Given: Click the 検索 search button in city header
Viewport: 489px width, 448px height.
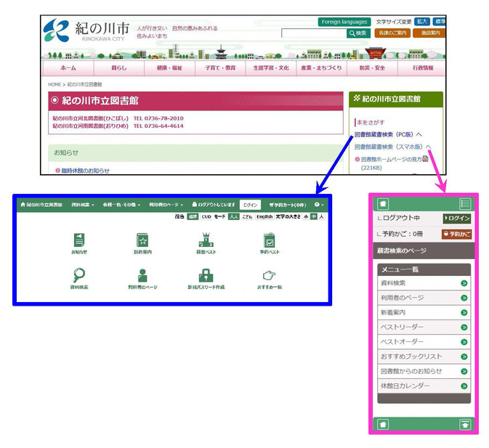Looking at the screenshot, I should (358, 33).
